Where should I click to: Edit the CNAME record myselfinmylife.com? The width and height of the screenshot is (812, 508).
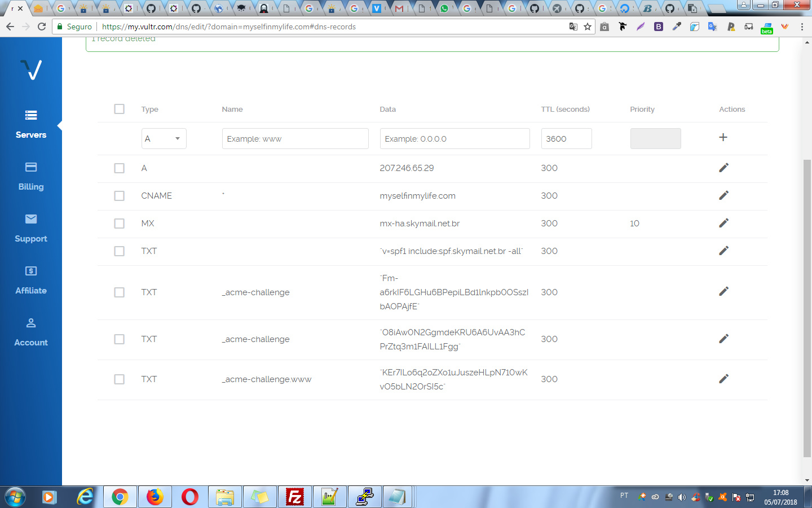[723, 195]
